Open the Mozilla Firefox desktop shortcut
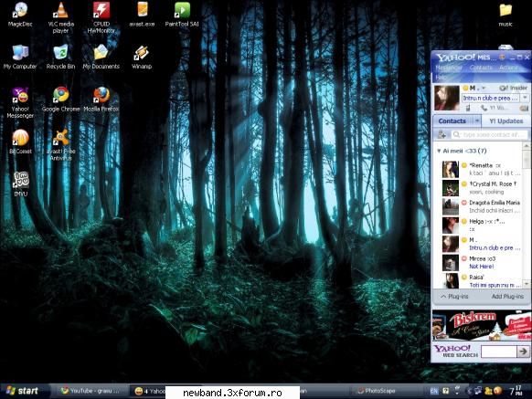This screenshot has width=532, height=399. click(x=101, y=100)
